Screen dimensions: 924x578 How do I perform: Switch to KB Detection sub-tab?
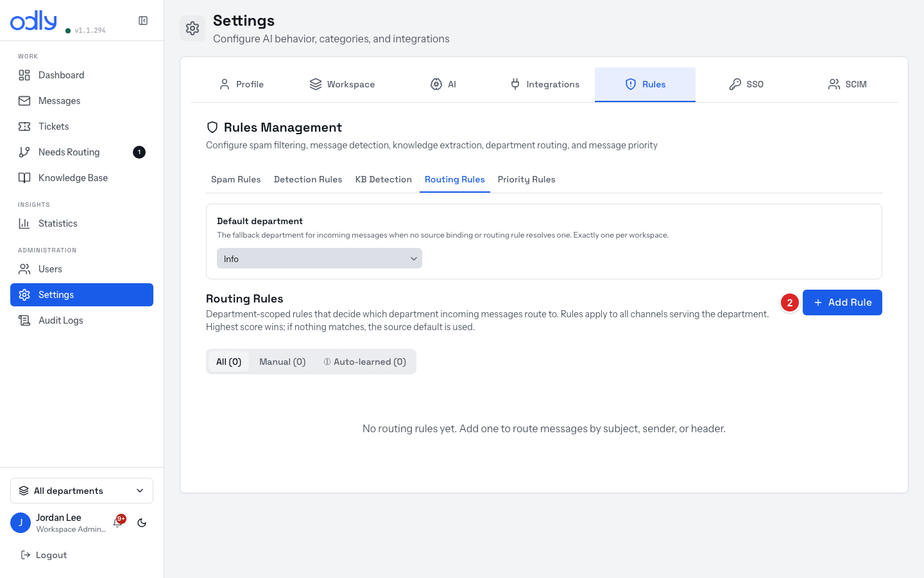coord(384,179)
